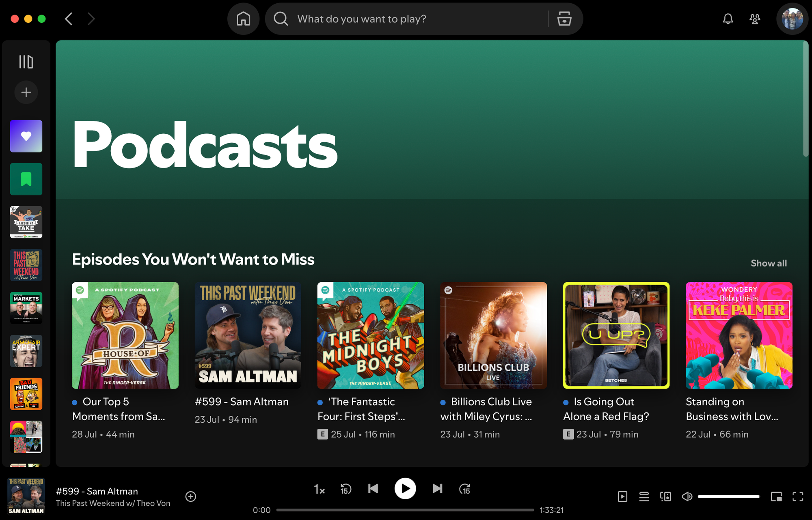The height and width of the screenshot is (520, 812).
Task: Open Your Episodes bookmark tile
Action: (x=26, y=179)
